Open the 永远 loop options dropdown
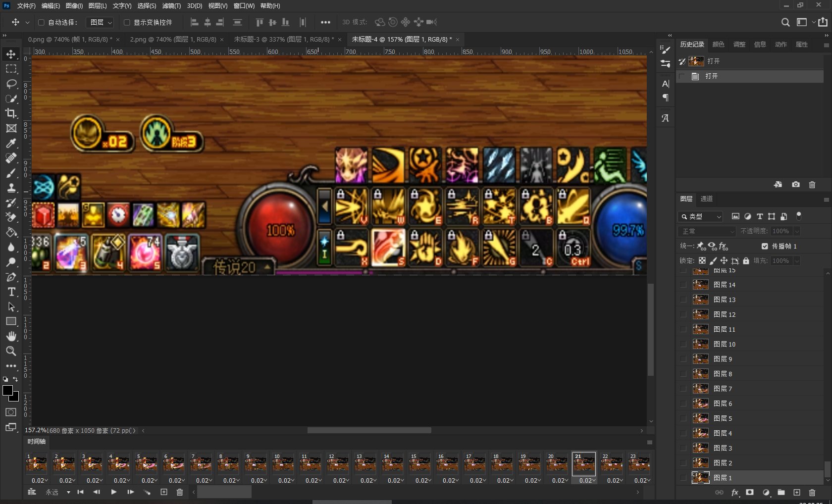 coord(68,492)
